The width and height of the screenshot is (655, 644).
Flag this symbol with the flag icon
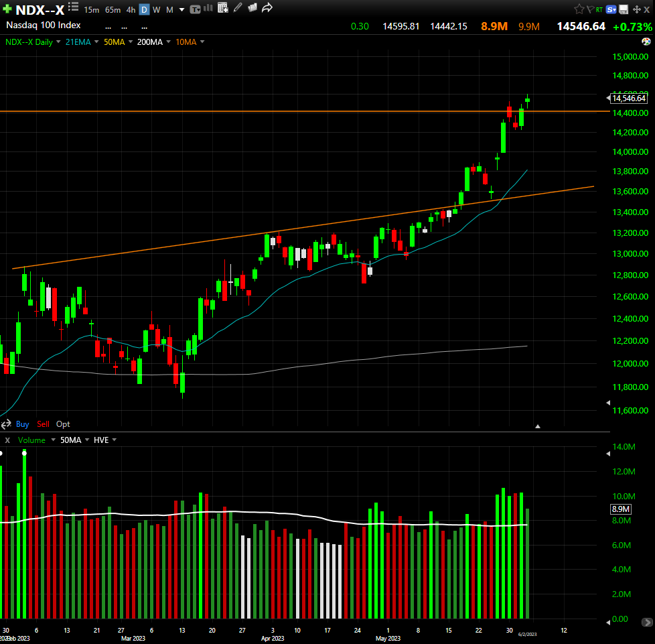[590, 9]
